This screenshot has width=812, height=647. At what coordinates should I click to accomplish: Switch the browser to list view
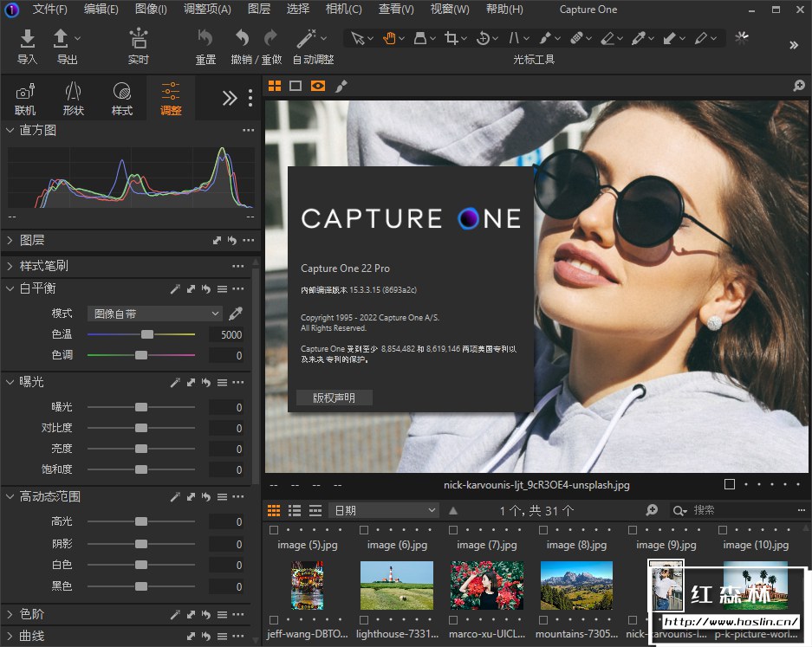[295, 511]
